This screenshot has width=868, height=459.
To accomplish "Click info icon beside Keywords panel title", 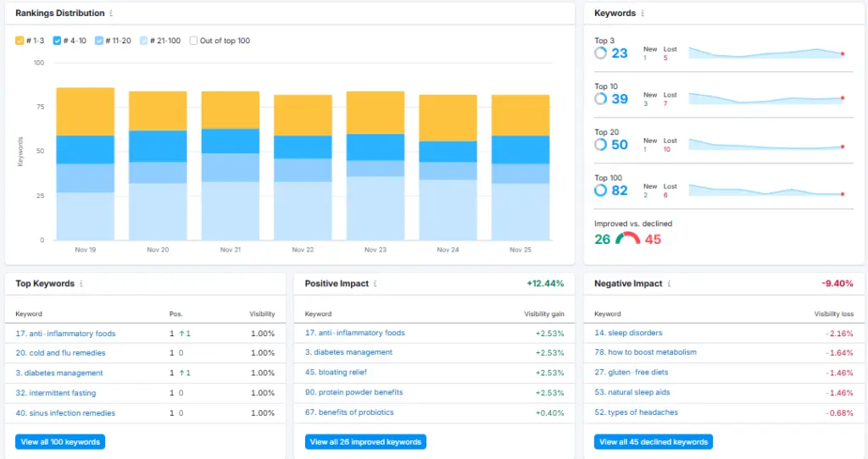I will coord(643,14).
